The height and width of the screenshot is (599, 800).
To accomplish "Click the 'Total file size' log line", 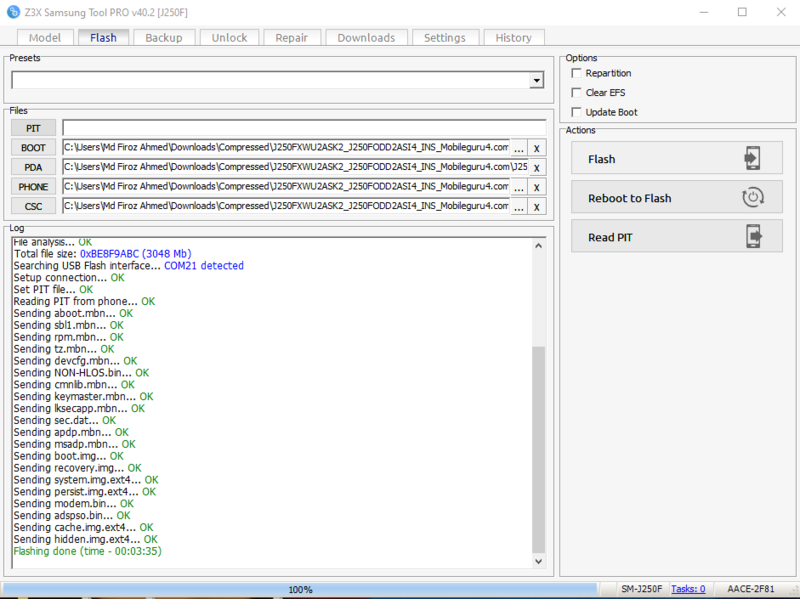I will pyautogui.click(x=103, y=254).
